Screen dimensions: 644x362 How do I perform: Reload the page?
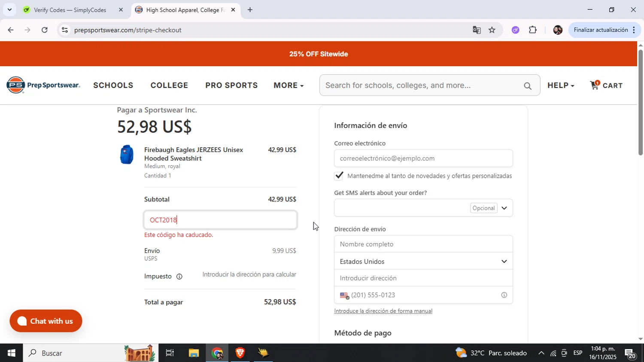45,30
